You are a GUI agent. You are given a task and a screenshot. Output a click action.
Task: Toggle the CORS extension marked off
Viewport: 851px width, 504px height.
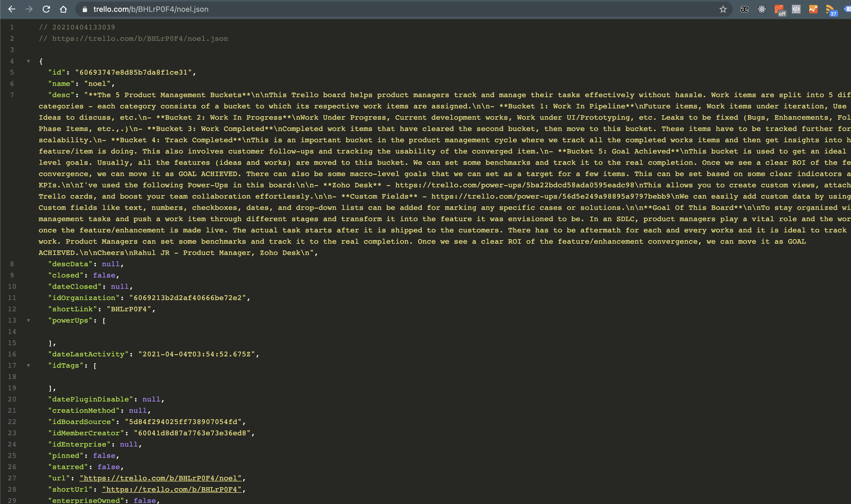pyautogui.click(x=779, y=9)
